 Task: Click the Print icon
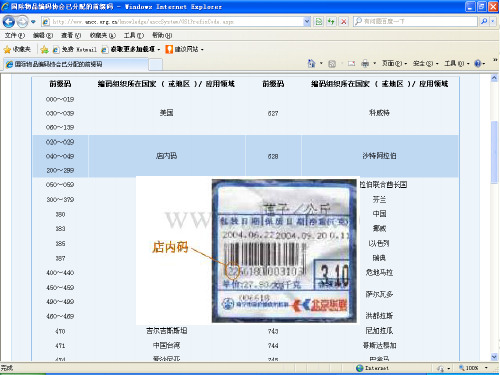[366, 63]
